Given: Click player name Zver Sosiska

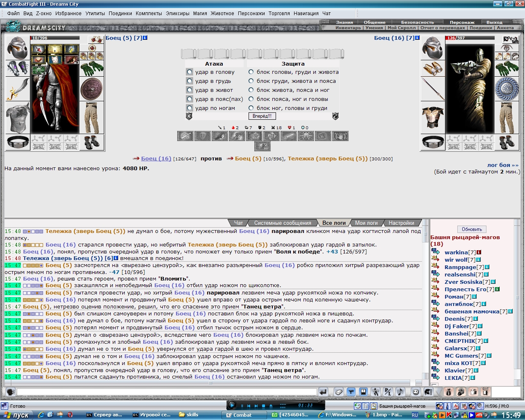Looking at the screenshot, I should tap(463, 282).
